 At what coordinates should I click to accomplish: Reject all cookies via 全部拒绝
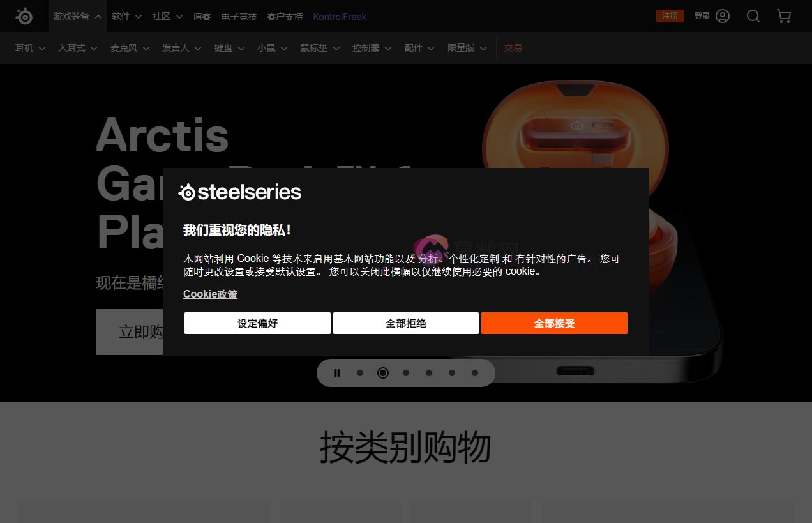(405, 323)
